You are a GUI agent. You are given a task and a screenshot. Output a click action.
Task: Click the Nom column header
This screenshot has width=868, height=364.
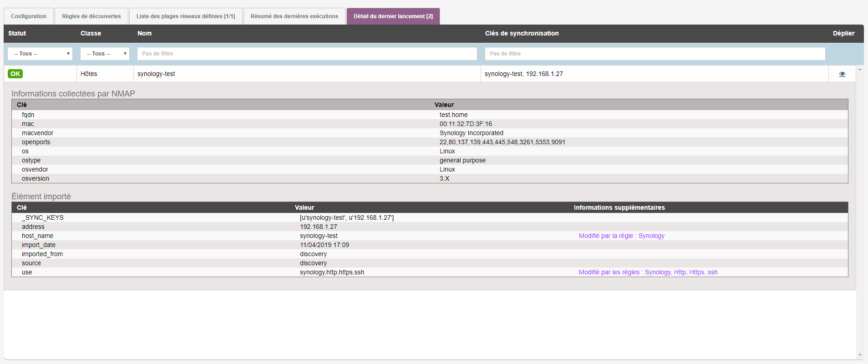point(144,33)
